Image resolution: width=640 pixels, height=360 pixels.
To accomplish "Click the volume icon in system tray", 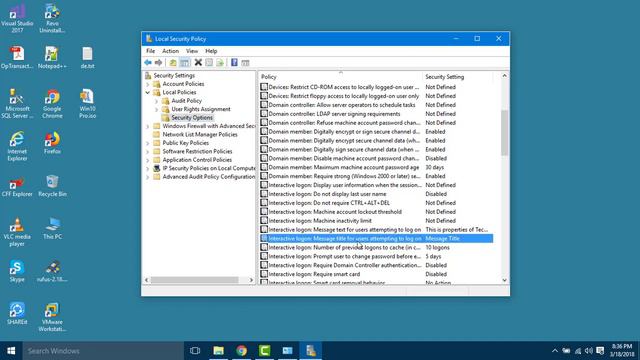I will [589, 351].
